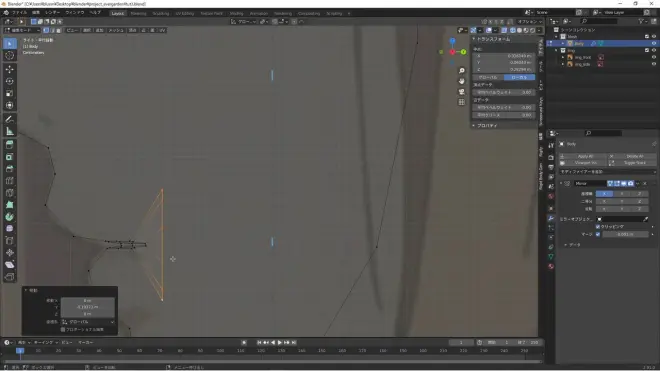Click the Delete All button
Image resolution: width=660 pixels, height=371 pixels.
pyautogui.click(x=633, y=156)
